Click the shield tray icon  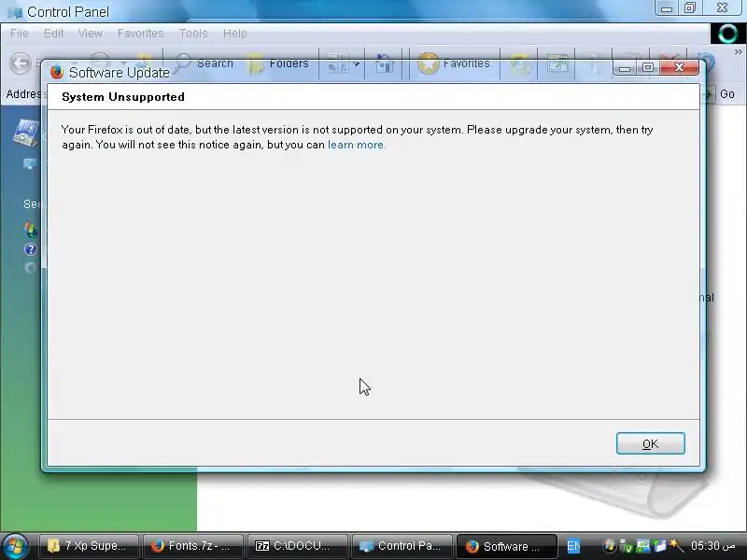(626, 546)
